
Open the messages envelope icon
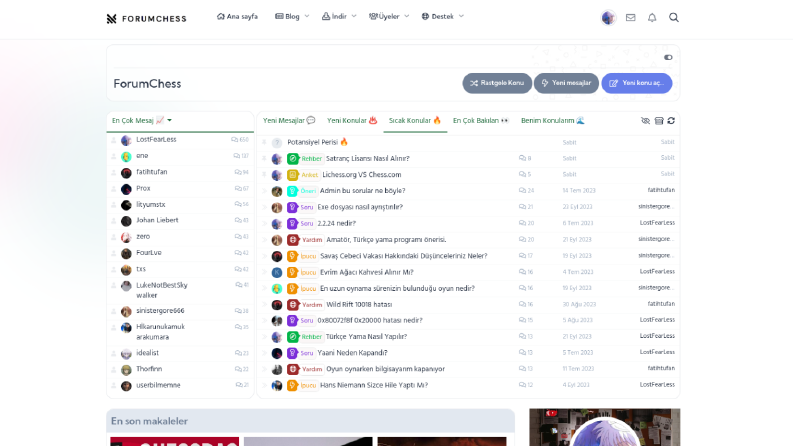click(630, 18)
